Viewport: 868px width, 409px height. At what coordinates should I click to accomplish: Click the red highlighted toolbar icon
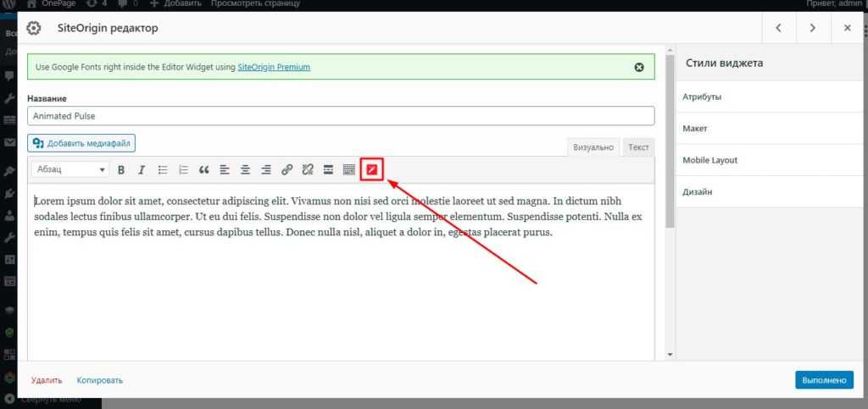pyautogui.click(x=371, y=169)
